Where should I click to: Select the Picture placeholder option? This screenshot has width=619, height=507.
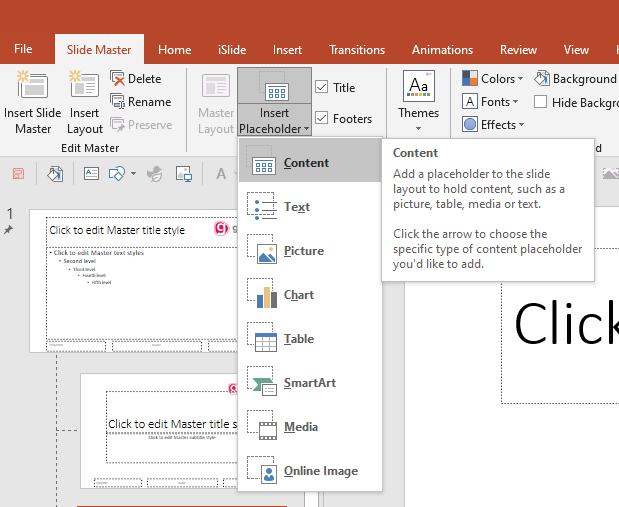pyautogui.click(x=310, y=250)
